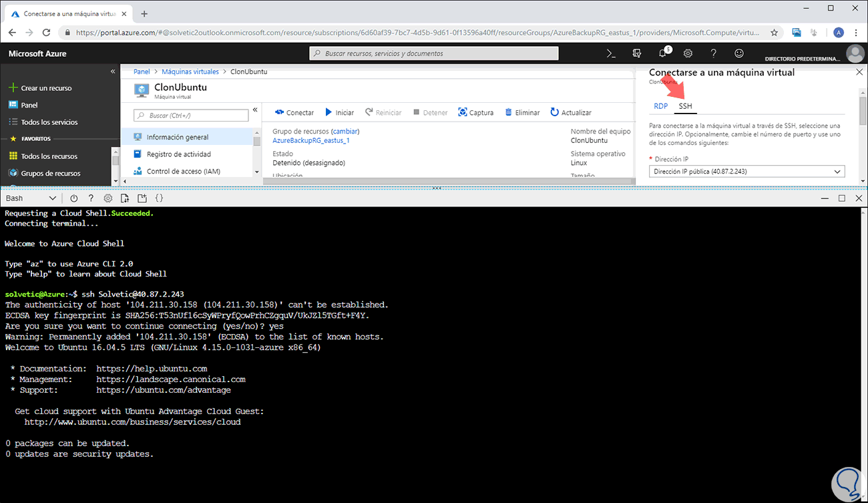Click the ssh Solvetic@40.87.2.243 command text
This screenshot has width=868, height=503.
coord(132,294)
